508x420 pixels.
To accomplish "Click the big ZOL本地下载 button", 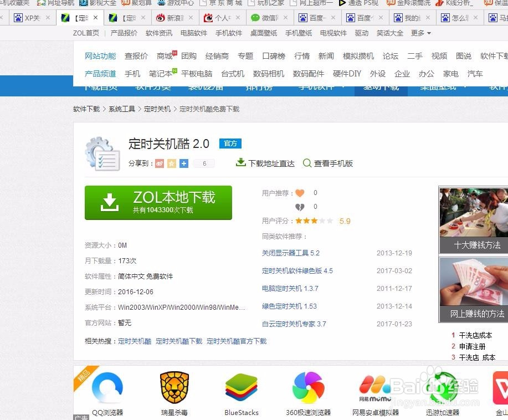I will (x=158, y=203).
